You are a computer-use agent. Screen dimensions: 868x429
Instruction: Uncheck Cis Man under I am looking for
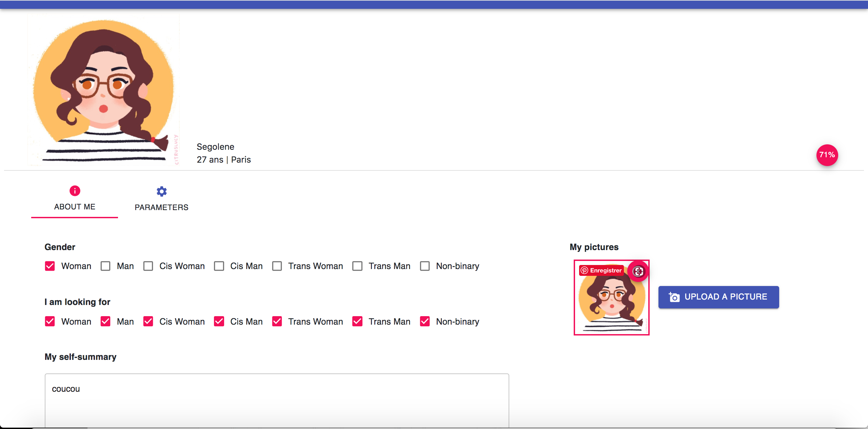click(x=219, y=321)
